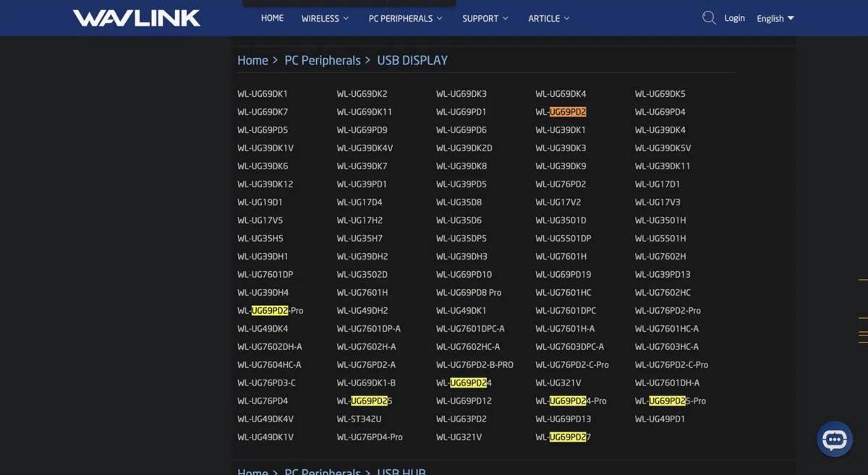Open the WL-UG69DK1 product link
This screenshot has height=475, width=868.
[263, 94]
